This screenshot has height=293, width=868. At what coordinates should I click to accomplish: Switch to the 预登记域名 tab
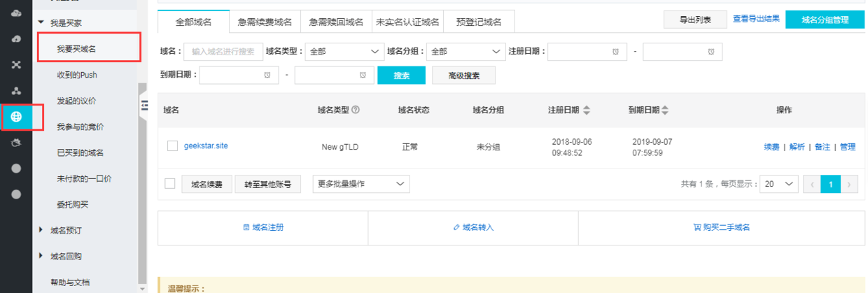[479, 22]
